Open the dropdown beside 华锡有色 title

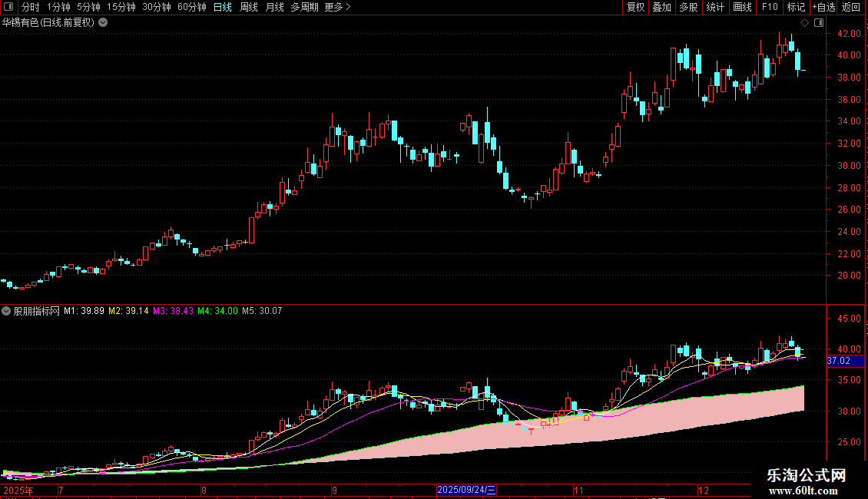[x=103, y=23]
